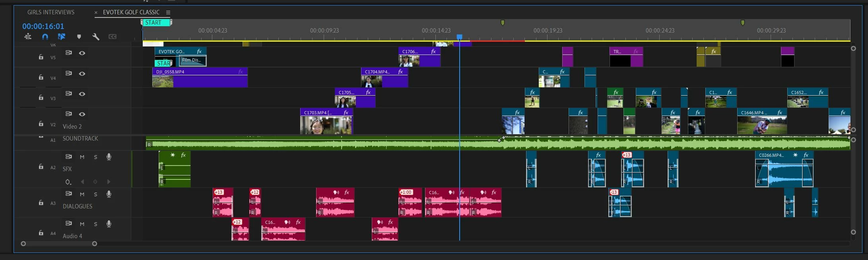Select the C1703.MP4 clip on V2
868x260 pixels.
pyautogui.click(x=326, y=121)
